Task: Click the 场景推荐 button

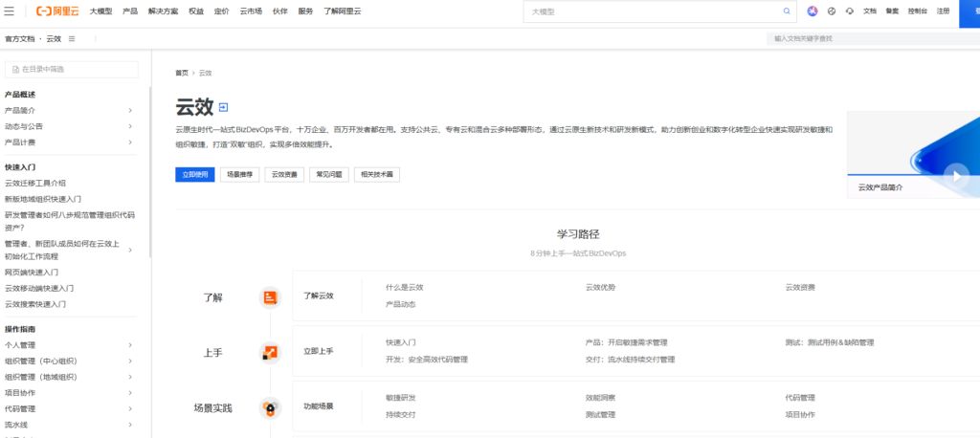Action: pos(239,175)
